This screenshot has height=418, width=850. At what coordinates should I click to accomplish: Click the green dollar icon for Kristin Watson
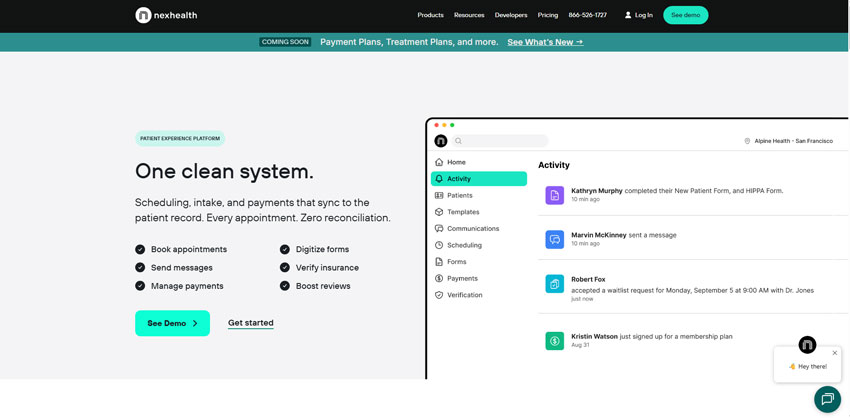(555, 340)
